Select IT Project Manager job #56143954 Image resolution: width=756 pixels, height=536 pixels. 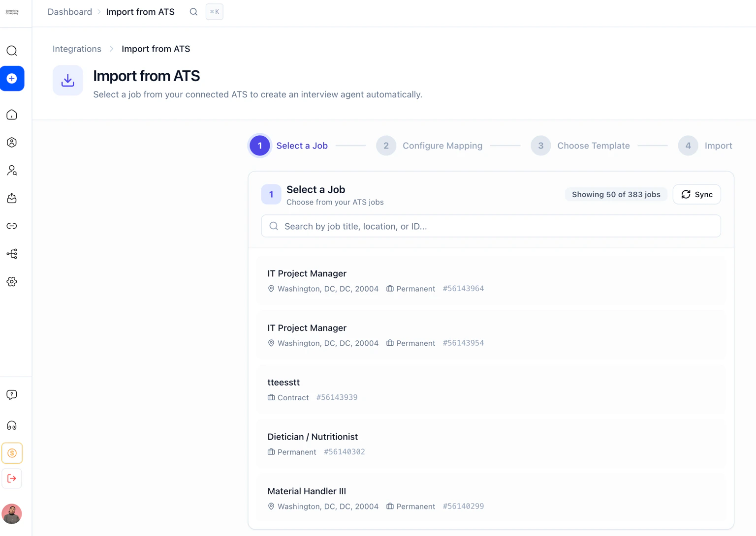[491, 335]
